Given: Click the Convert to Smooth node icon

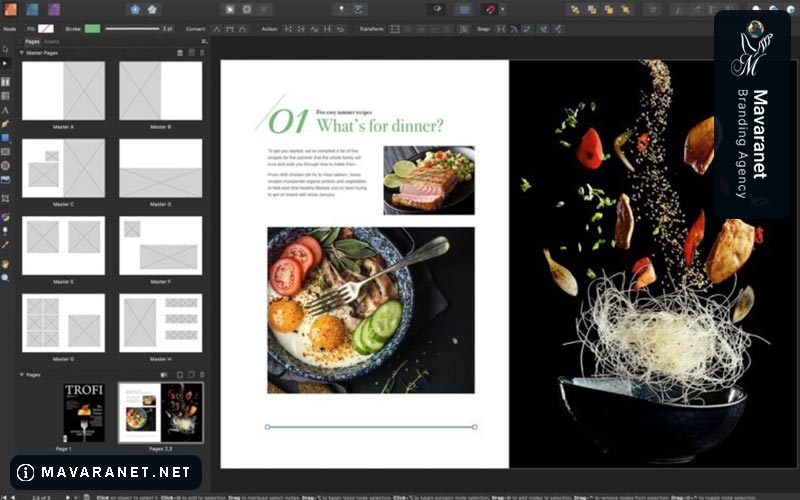Looking at the screenshot, I should point(230,29).
